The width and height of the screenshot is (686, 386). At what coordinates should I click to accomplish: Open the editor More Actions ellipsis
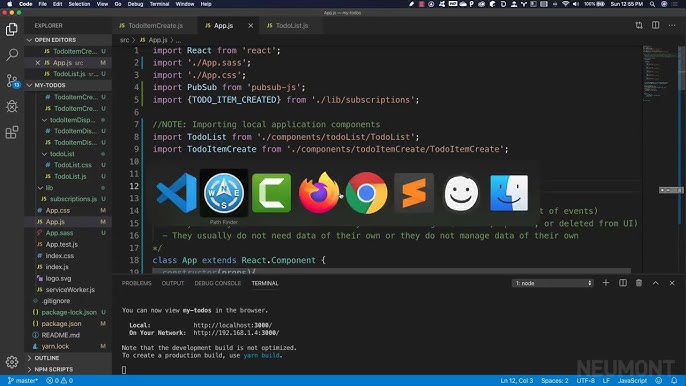tap(672, 25)
